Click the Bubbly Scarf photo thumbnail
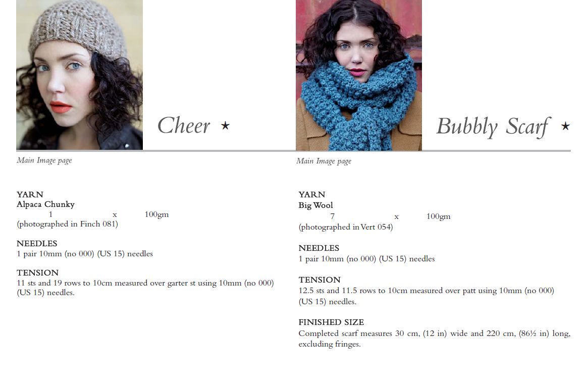This screenshot has height=392, width=584. 359,75
